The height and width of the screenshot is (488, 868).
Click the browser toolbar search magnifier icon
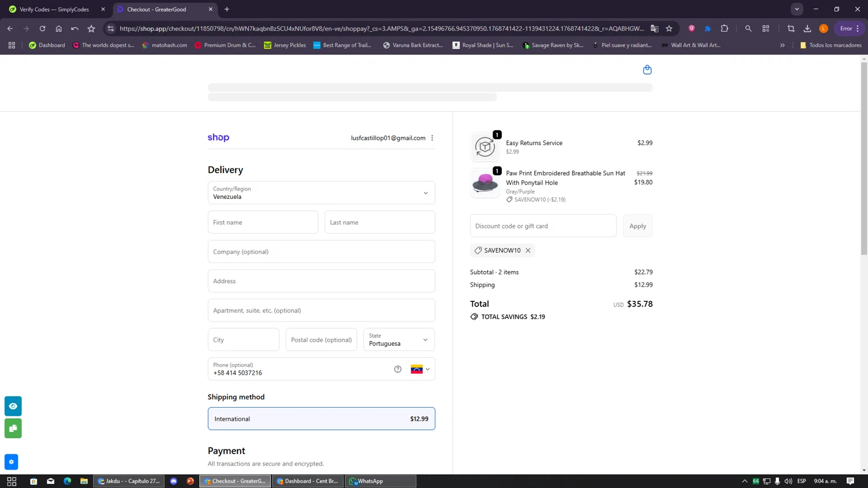pyautogui.click(x=748, y=28)
